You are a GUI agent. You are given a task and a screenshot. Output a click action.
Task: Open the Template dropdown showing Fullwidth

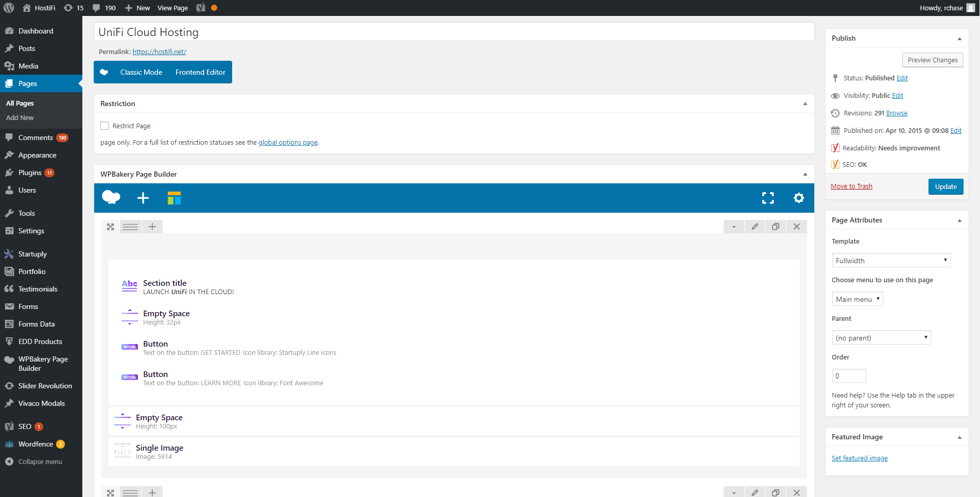[891, 261]
